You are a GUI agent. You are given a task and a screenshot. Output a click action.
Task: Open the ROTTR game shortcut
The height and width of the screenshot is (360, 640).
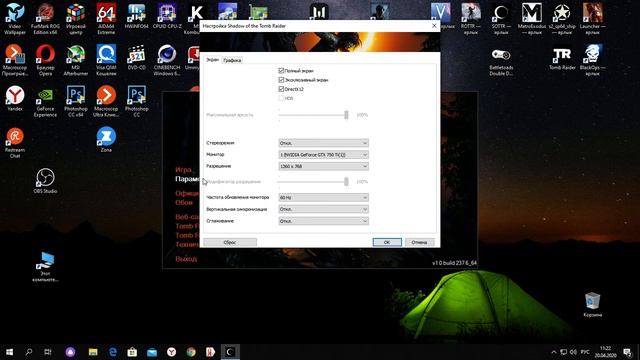(x=471, y=18)
